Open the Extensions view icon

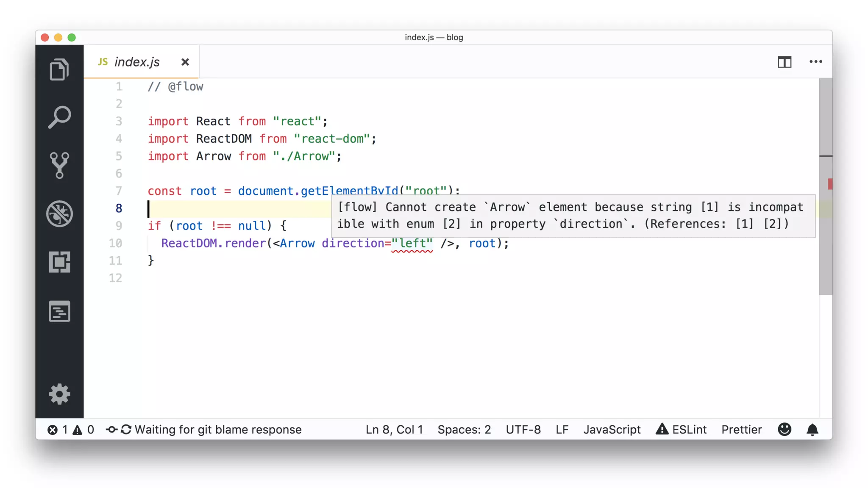59,262
